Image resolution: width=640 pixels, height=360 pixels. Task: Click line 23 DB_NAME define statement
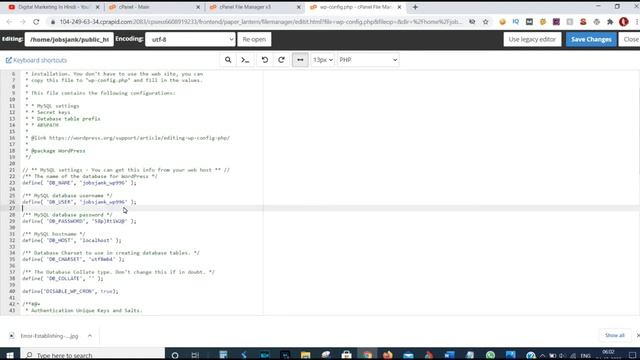[79, 183]
